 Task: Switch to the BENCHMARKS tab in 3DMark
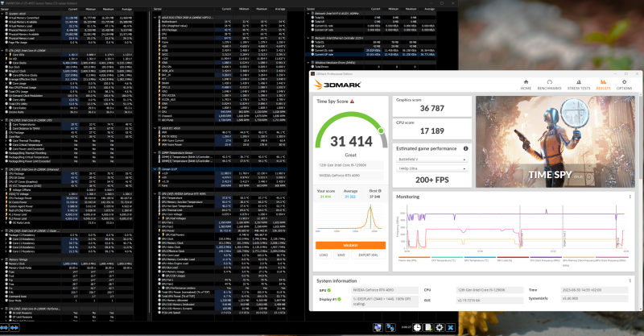coord(549,85)
